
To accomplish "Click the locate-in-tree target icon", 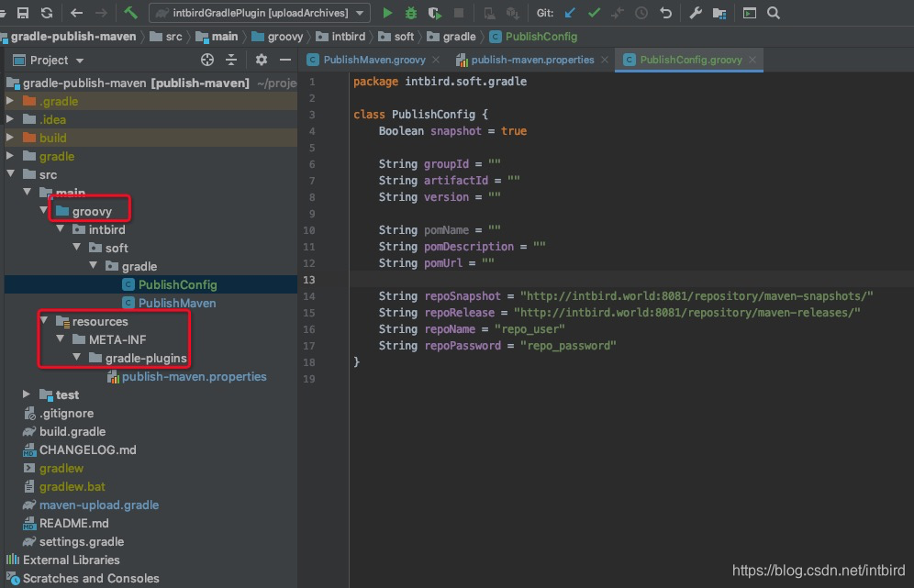I will tap(206, 60).
